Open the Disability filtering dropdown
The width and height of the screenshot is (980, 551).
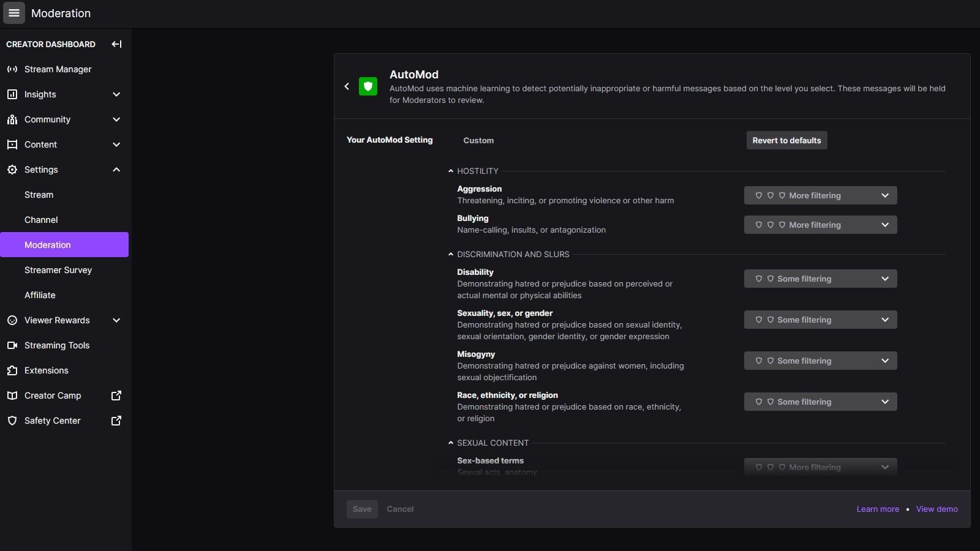(820, 279)
